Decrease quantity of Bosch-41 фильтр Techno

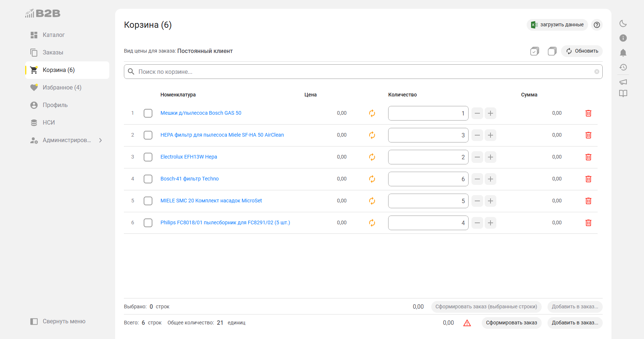click(x=477, y=179)
